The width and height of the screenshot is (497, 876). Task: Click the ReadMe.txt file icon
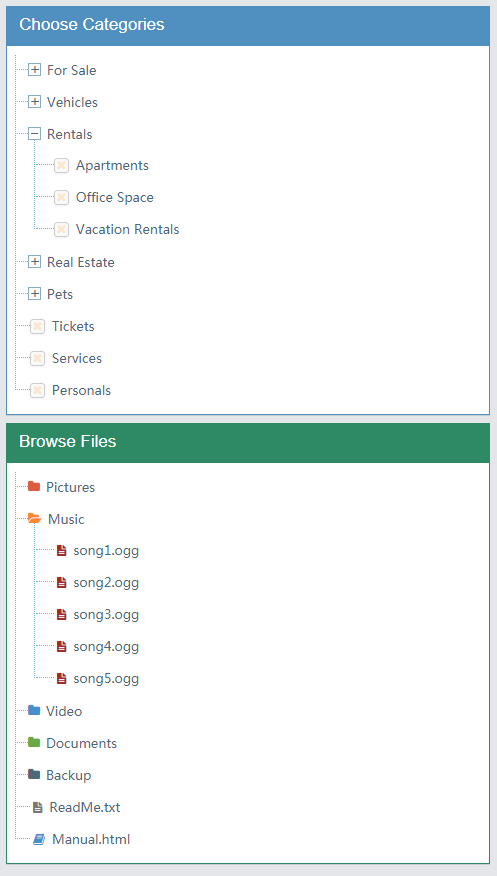(x=37, y=807)
